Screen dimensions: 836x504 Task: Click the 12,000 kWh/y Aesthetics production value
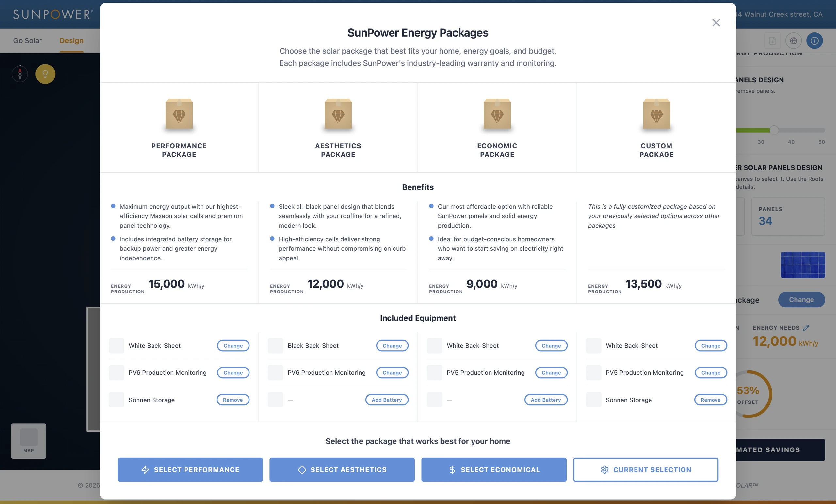[x=335, y=284]
